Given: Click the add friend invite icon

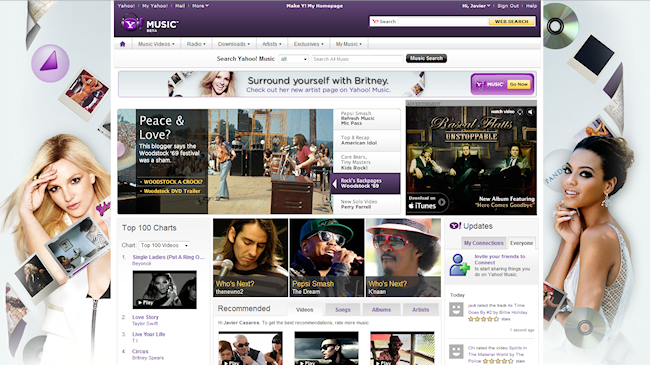Looking at the screenshot, I should pyautogui.click(x=459, y=265).
